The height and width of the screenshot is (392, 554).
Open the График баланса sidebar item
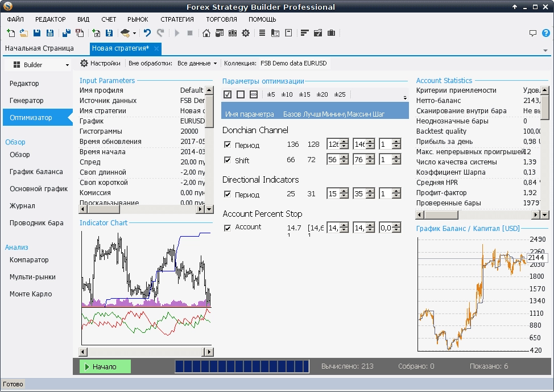coord(36,172)
